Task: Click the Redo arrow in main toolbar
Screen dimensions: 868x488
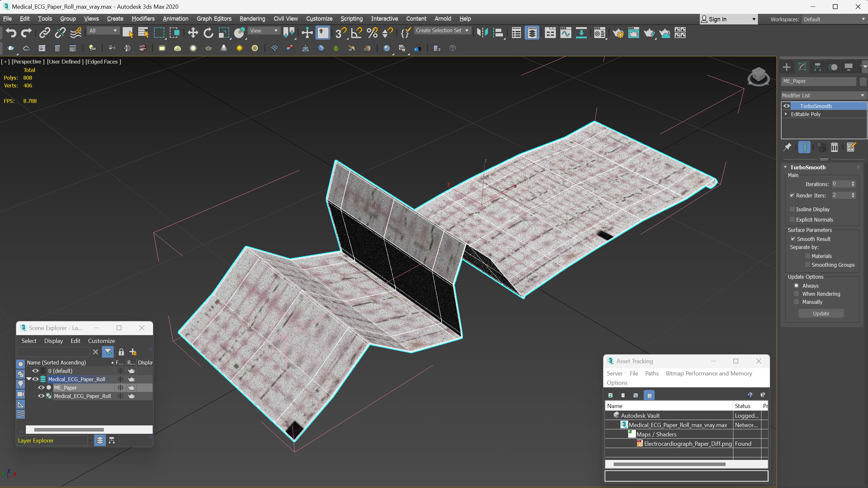Action: [26, 33]
